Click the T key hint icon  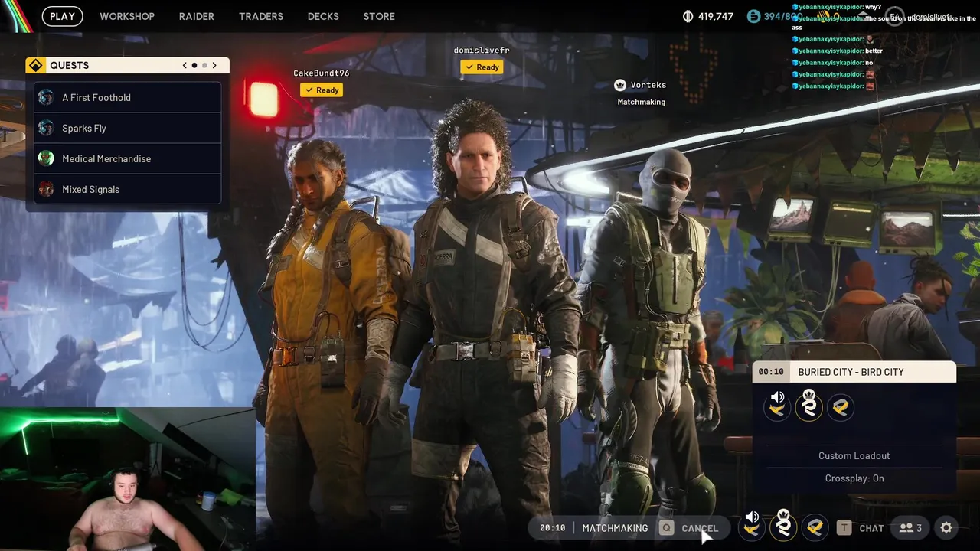(x=844, y=528)
